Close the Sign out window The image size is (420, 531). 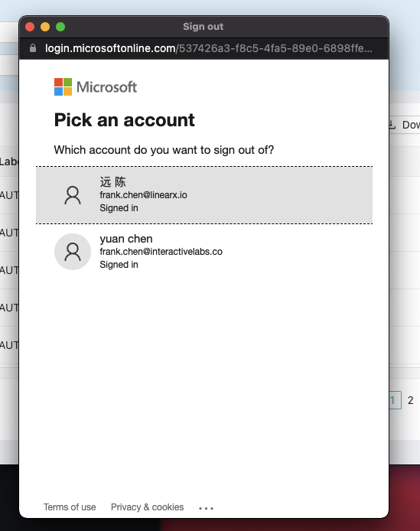click(30, 27)
